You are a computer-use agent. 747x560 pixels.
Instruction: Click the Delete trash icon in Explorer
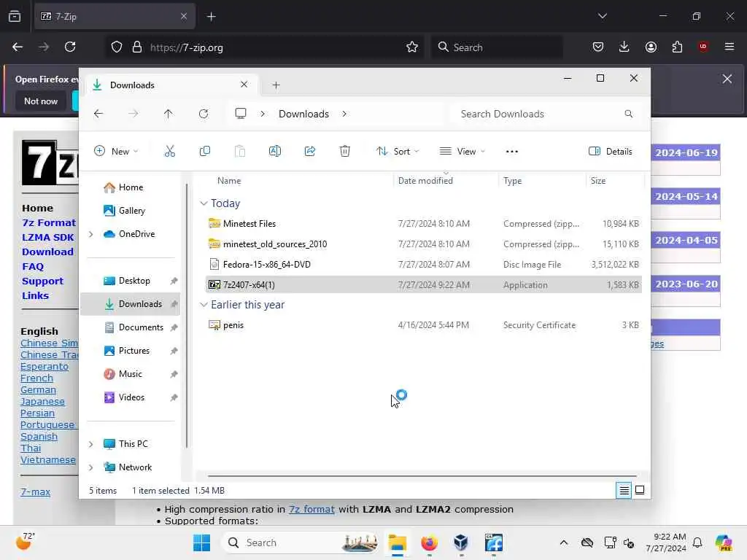(345, 152)
